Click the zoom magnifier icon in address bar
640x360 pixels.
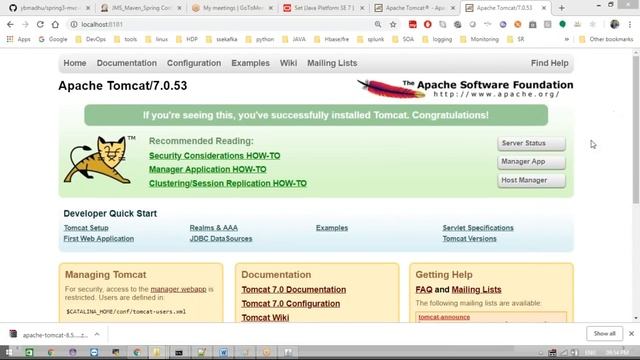378,24
